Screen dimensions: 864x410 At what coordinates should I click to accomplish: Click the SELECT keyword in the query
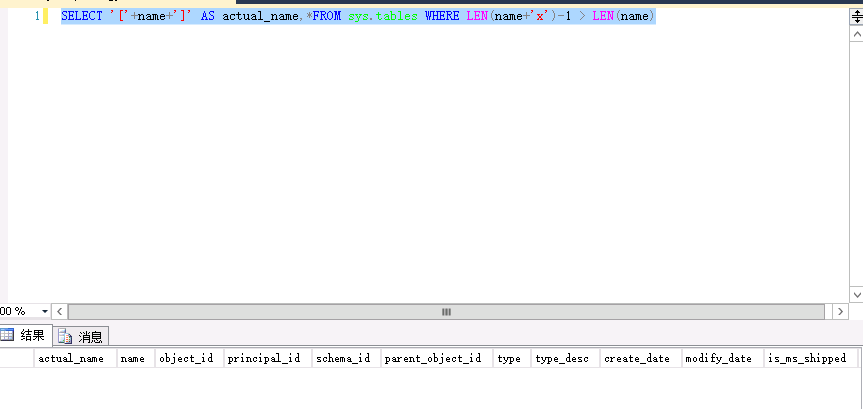pyautogui.click(x=82, y=17)
